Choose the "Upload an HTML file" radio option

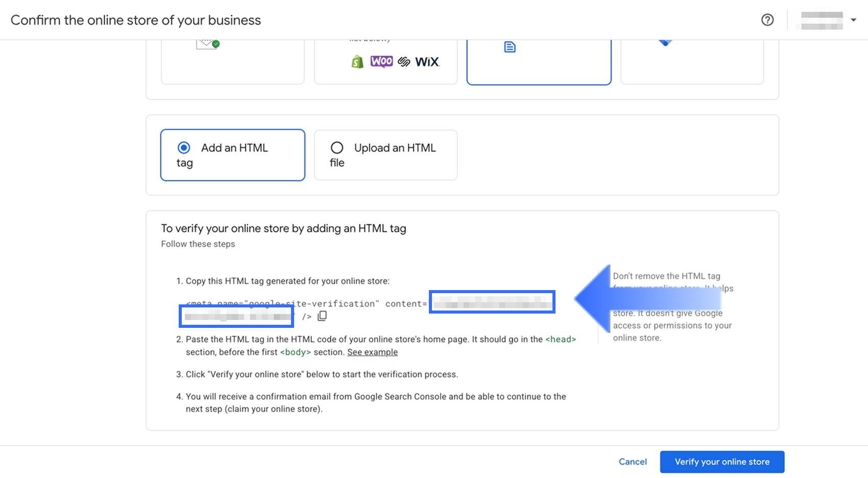click(337, 148)
